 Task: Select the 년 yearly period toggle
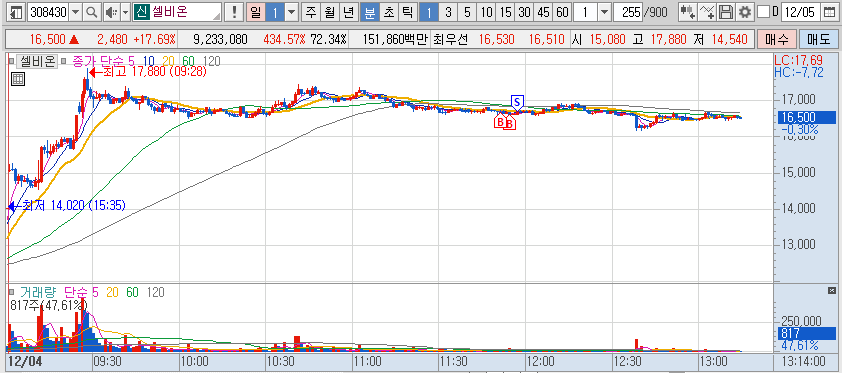[x=348, y=12]
